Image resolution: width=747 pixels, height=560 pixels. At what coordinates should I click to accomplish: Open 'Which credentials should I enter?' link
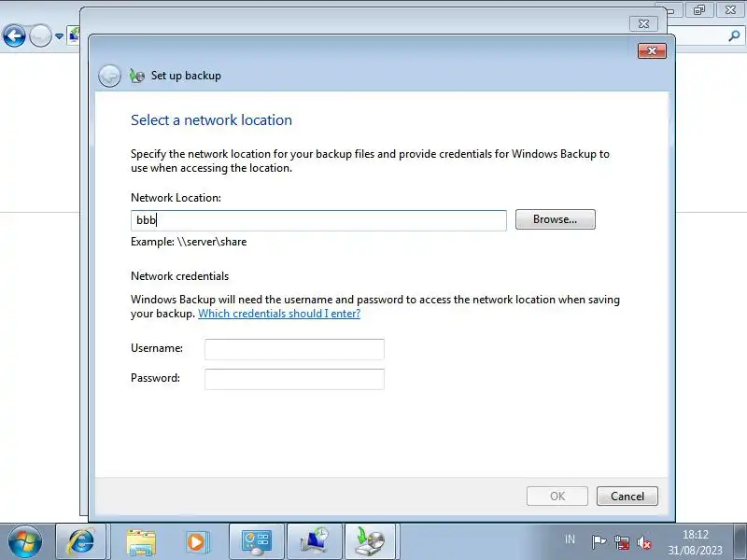click(279, 314)
